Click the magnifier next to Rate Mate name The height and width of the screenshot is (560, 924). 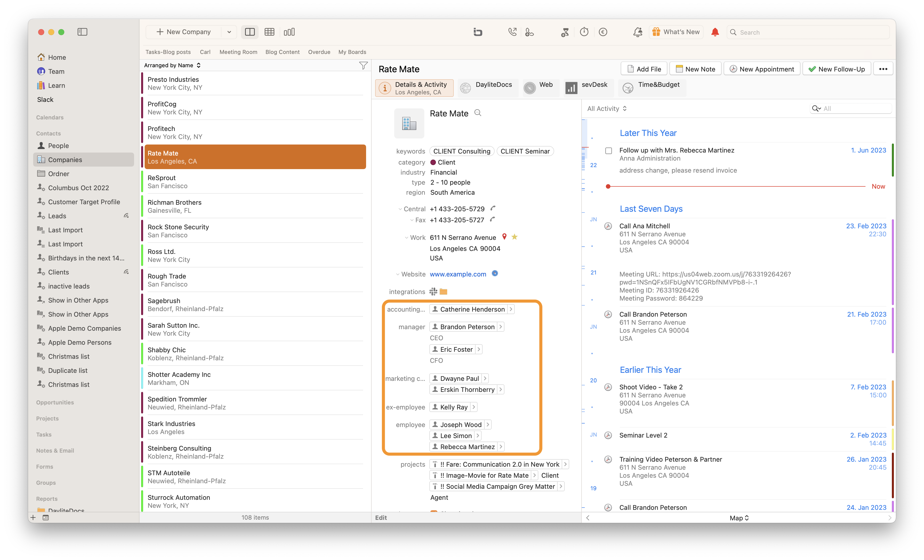(x=478, y=113)
